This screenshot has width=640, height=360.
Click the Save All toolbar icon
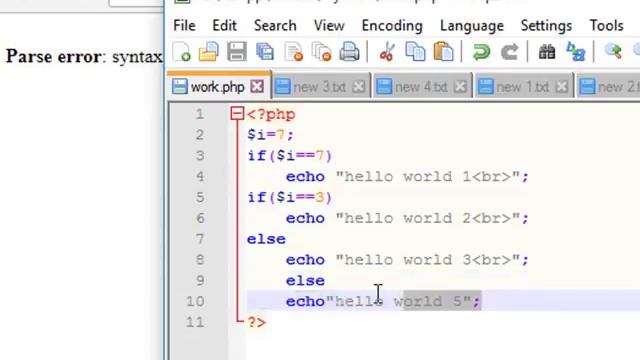265,52
